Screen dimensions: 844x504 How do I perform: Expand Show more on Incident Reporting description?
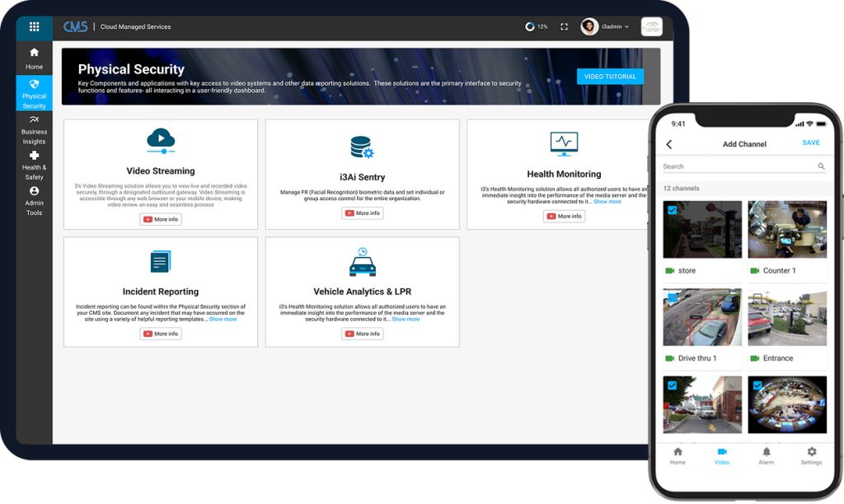coord(223,320)
